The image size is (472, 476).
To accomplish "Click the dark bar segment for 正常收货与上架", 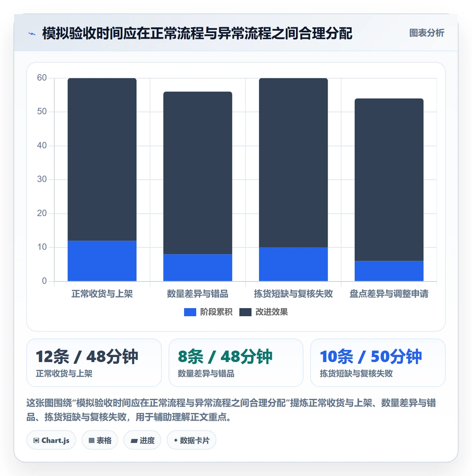I will click(x=102, y=159).
